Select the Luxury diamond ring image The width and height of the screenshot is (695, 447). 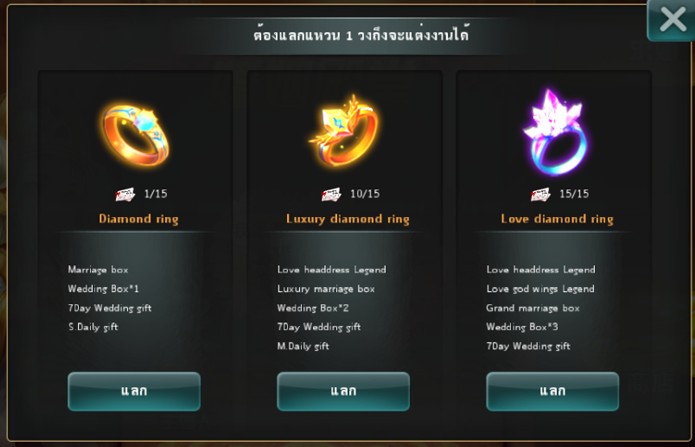click(344, 132)
